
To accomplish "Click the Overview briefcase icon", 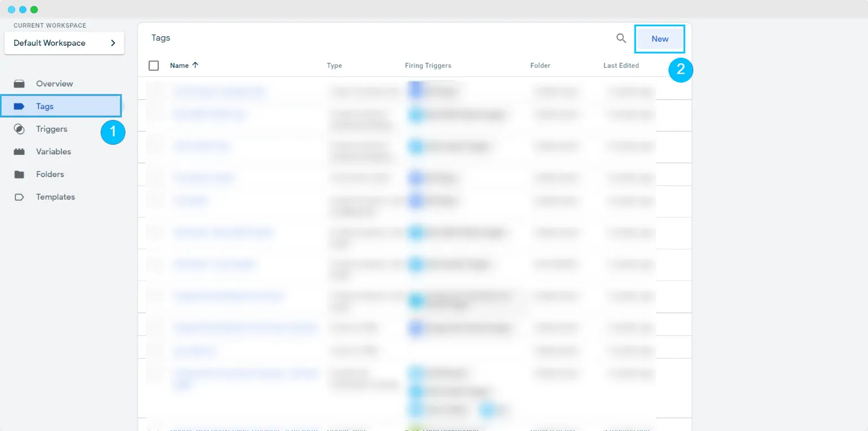I will click(19, 84).
